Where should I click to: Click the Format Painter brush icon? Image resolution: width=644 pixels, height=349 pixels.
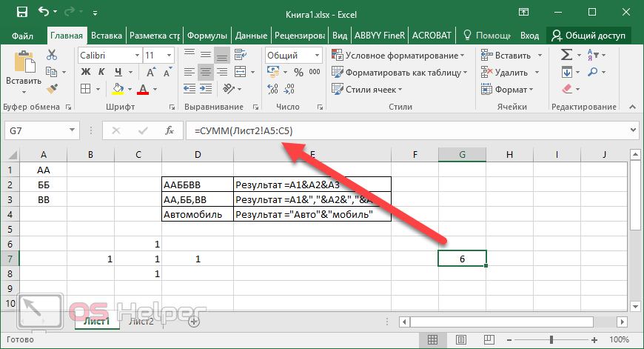point(52,89)
